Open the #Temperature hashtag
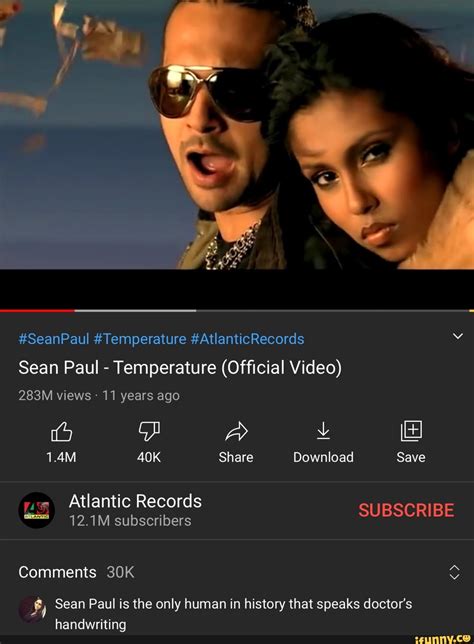 (x=140, y=339)
